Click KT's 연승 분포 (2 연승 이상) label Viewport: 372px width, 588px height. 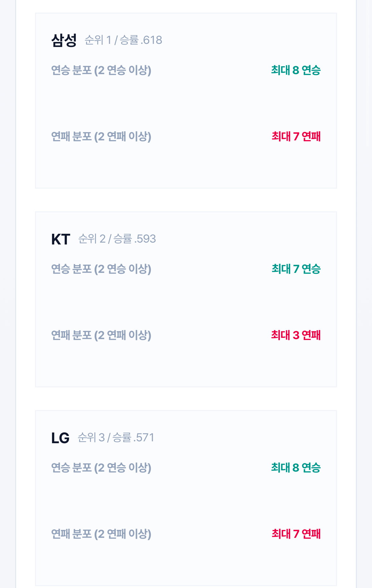(101, 269)
